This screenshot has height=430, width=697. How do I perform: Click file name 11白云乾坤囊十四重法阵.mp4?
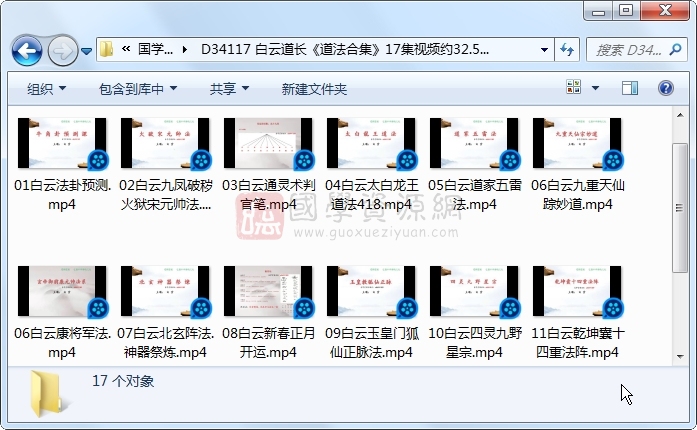coord(577,342)
